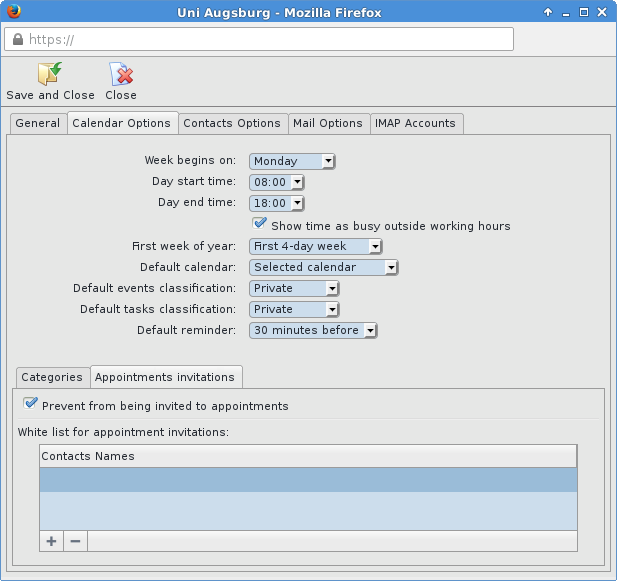Click the Save and Close icon
Image resolution: width=617 pixels, height=581 pixels.
click(49, 75)
